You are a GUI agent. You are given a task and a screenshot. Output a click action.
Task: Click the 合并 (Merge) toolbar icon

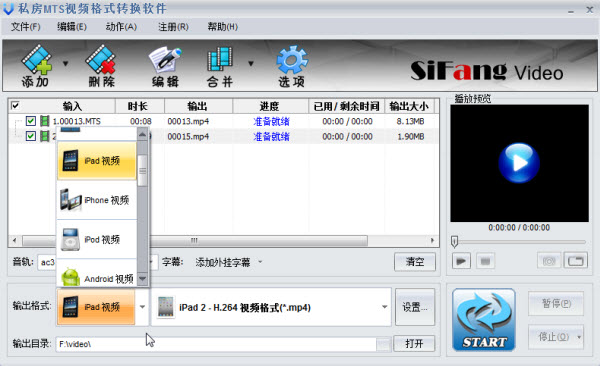pyautogui.click(x=220, y=66)
